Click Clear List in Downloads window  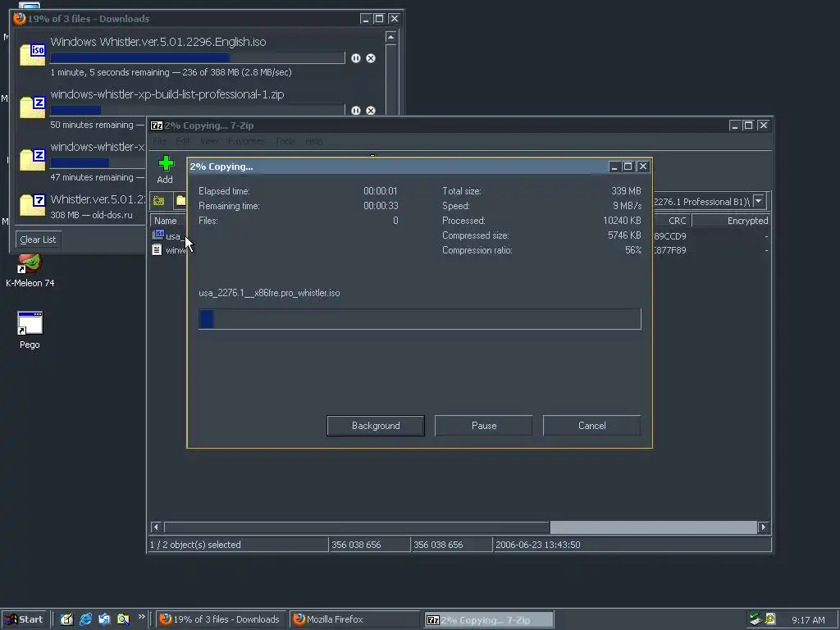point(38,240)
